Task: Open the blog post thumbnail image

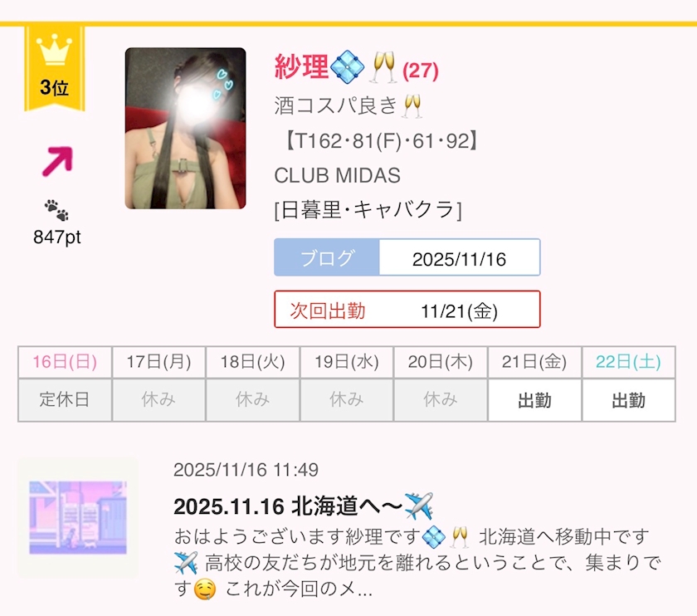Action: [78, 518]
